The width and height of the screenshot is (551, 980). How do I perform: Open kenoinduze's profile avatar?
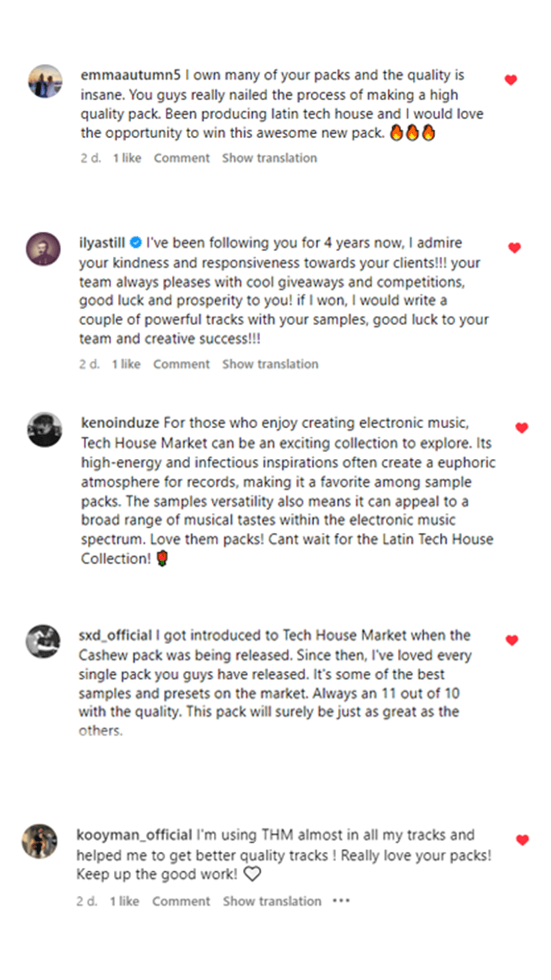[45, 429]
